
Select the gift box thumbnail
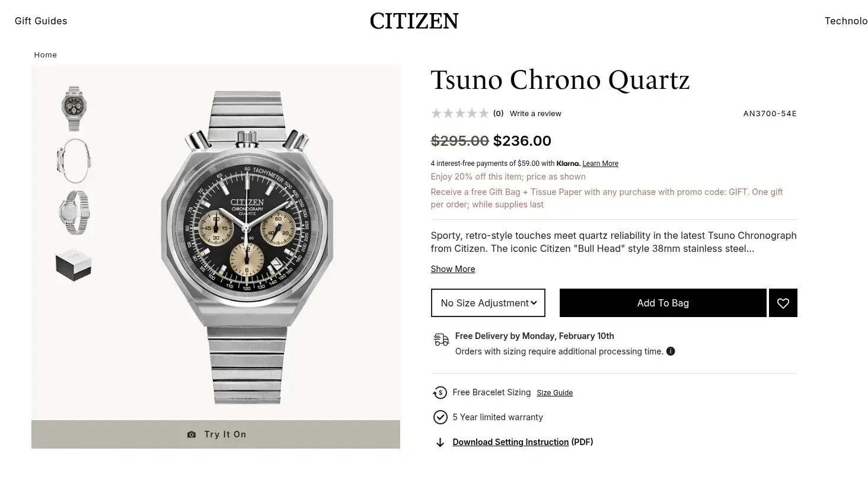[74, 265]
